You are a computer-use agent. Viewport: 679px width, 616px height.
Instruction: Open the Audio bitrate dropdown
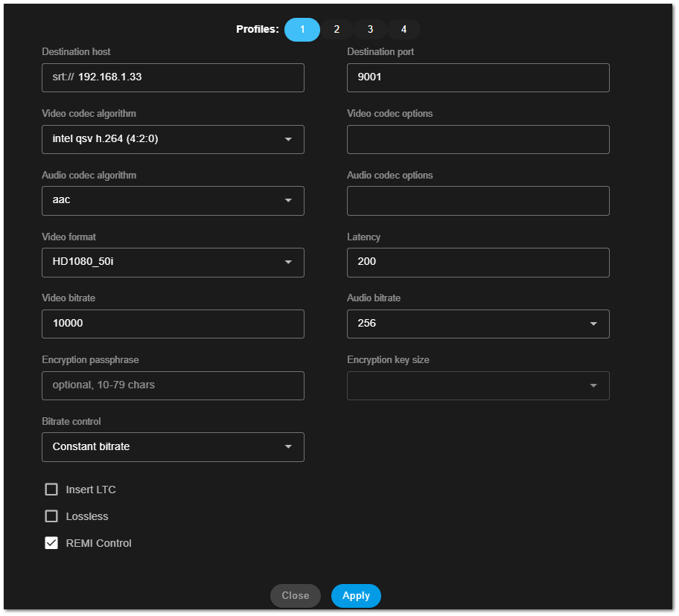pos(478,324)
